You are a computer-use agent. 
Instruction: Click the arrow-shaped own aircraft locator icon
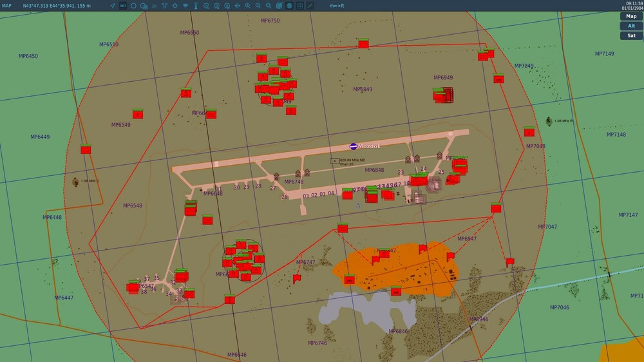[x=113, y=6]
